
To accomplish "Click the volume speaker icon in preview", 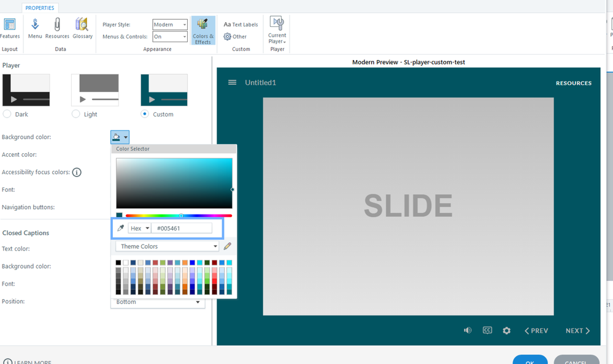I will [468, 330].
